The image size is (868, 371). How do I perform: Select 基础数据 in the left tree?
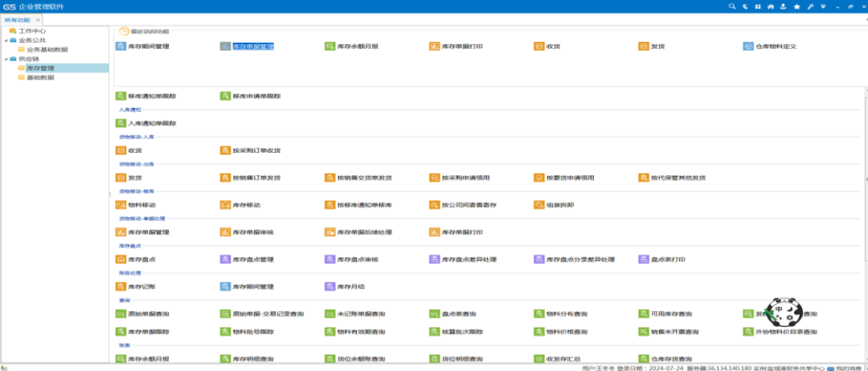[x=40, y=77]
